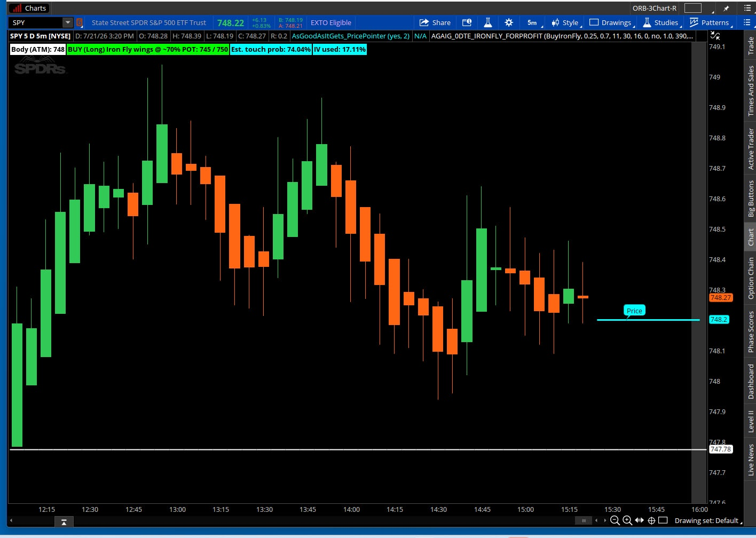This screenshot has height=538, width=756.
Task: Open the Studies flask menu
Action: click(661, 22)
